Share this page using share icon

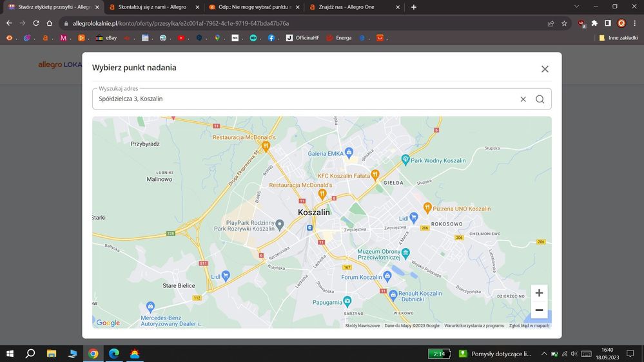(551, 23)
